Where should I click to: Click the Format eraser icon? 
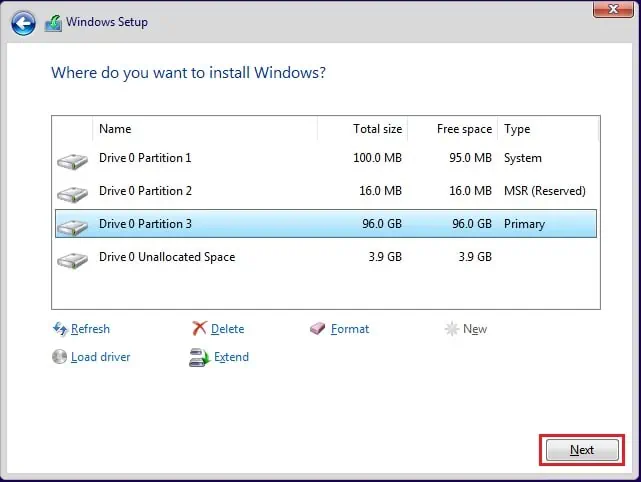click(x=318, y=329)
